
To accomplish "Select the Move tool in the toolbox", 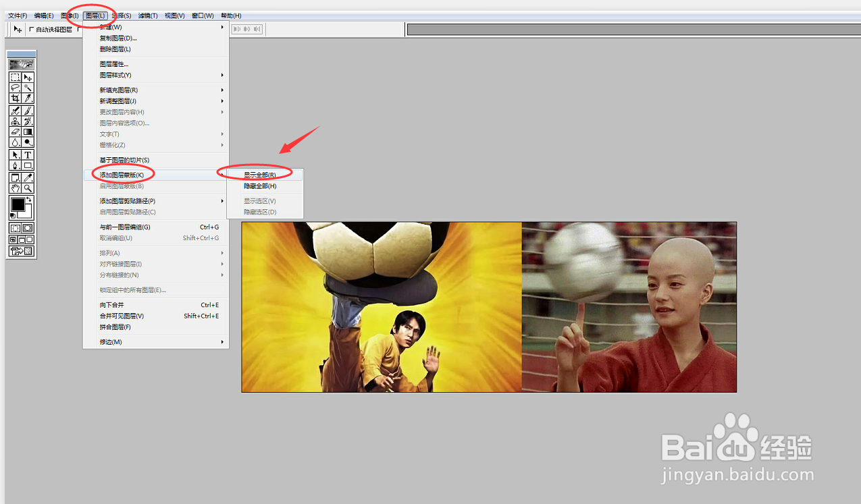I will [x=28, y=77].
